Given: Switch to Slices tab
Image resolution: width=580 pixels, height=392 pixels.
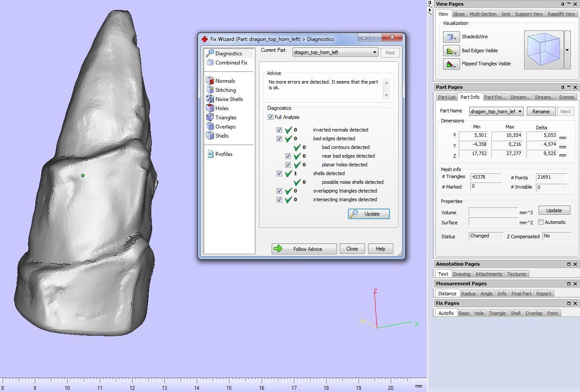Looking at the screenshot, I should click(459, 14).
